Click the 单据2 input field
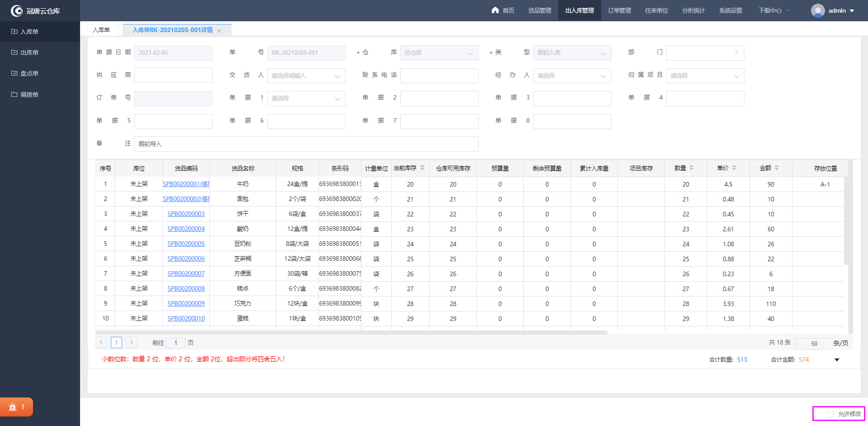 pyautogui.click(x=439, y=98)
